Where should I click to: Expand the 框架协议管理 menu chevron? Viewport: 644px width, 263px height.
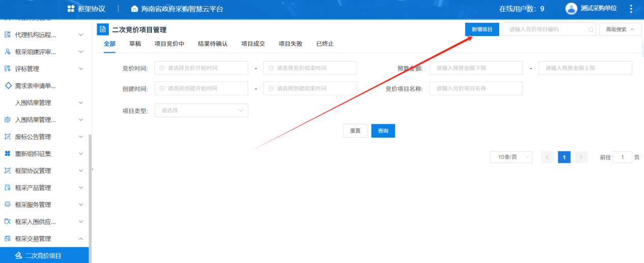click(81, 171)
